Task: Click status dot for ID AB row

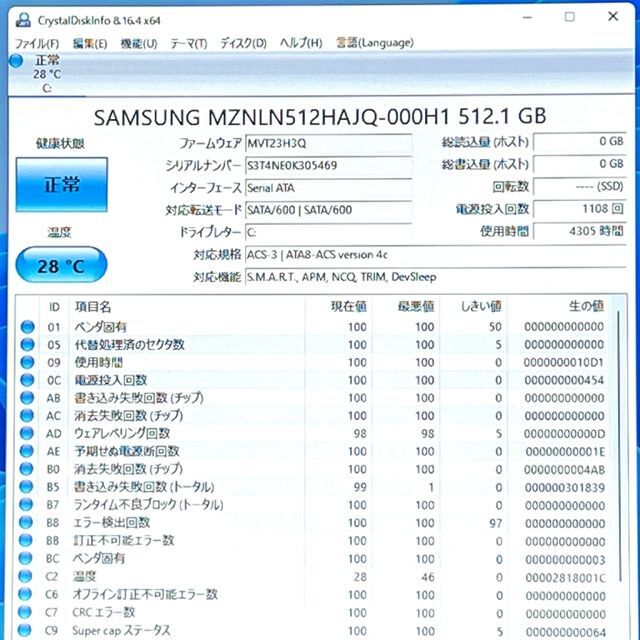Action: pos(27,398)
